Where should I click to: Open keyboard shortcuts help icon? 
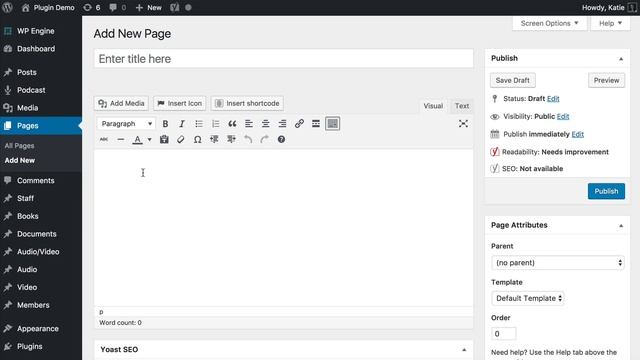click(x=281, y=140)
